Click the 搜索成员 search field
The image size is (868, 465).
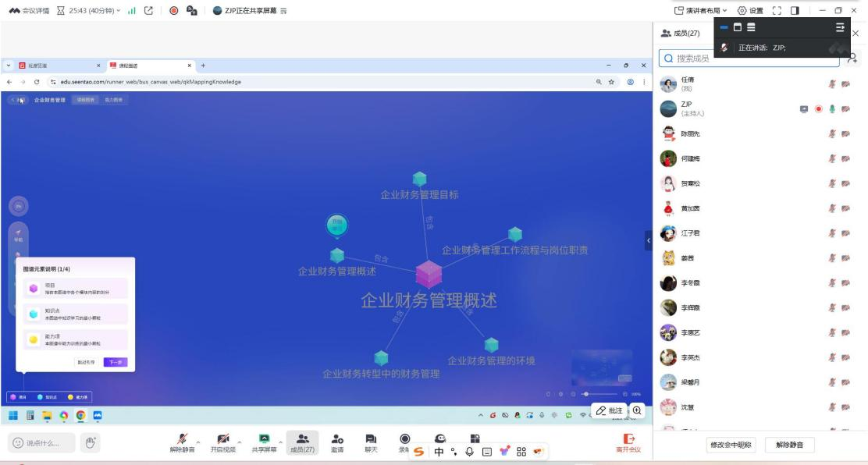pos(749,59)
